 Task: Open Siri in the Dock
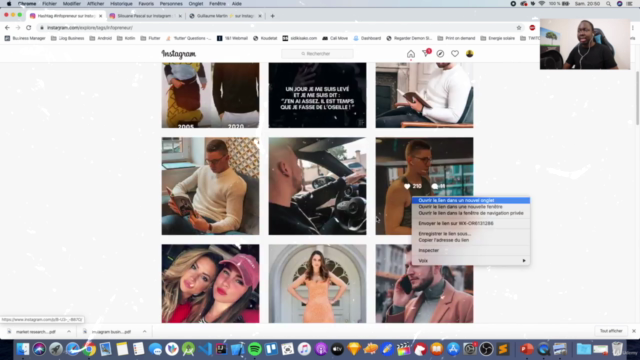pyautogui.click(x=39, y=349)
